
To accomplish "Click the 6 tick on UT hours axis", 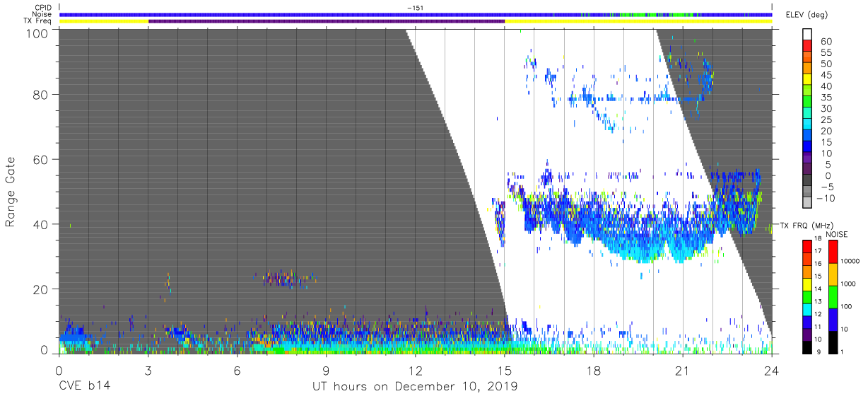I will pyautogui.click(x=237, y=371).
